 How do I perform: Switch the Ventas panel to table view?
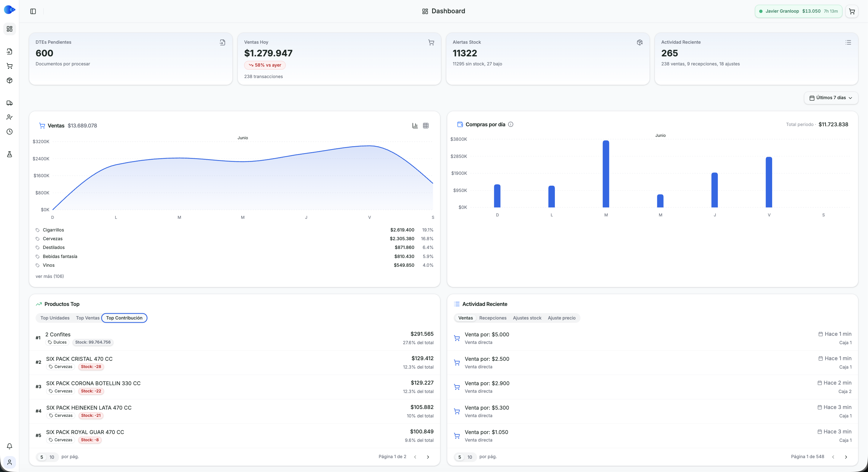(x=426, y=126)
